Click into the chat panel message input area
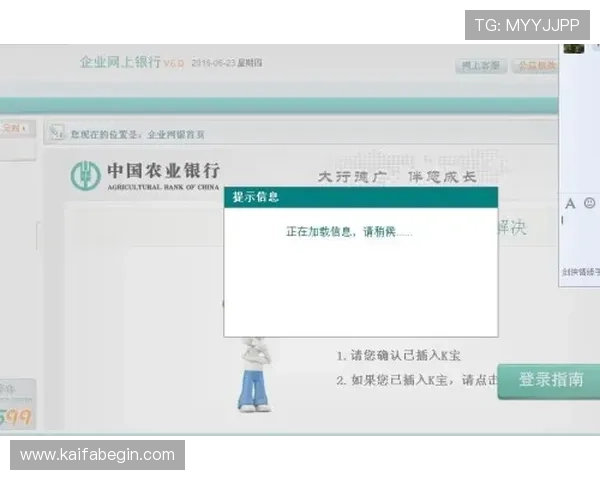This screenshot has height=480, width=600. (580, 237)
